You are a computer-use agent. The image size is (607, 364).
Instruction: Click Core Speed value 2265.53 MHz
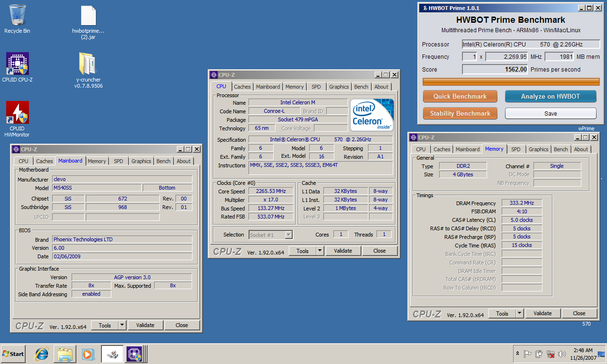point(271,191)
